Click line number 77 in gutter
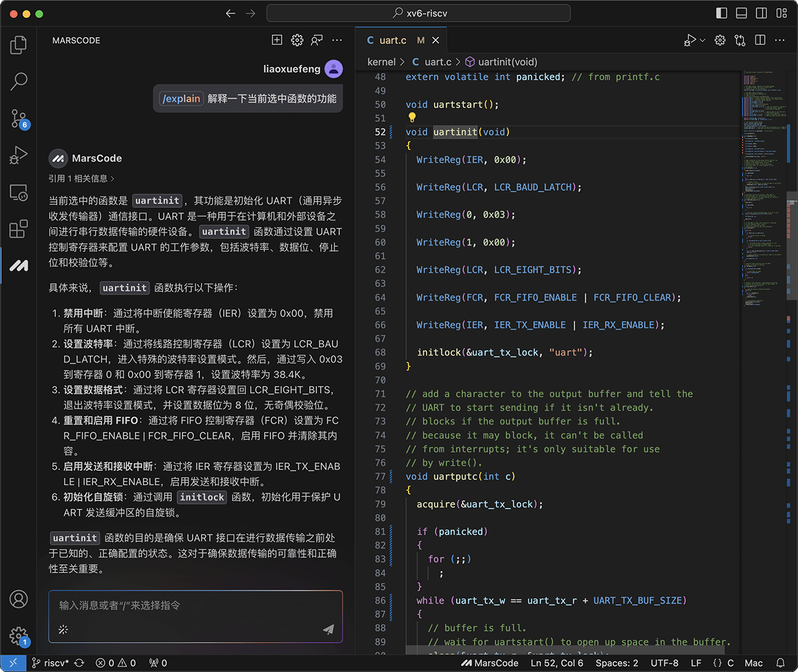 click(380, 476)
